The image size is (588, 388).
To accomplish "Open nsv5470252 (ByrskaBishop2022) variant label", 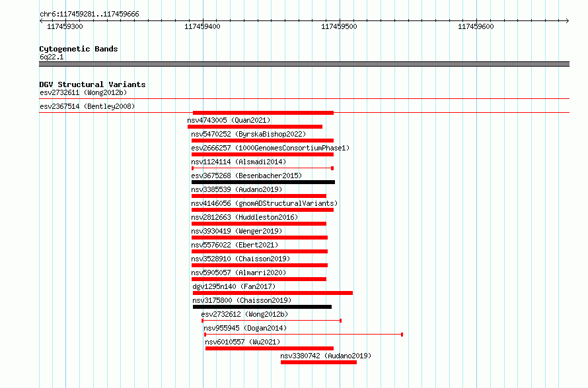I will (248, 134).
